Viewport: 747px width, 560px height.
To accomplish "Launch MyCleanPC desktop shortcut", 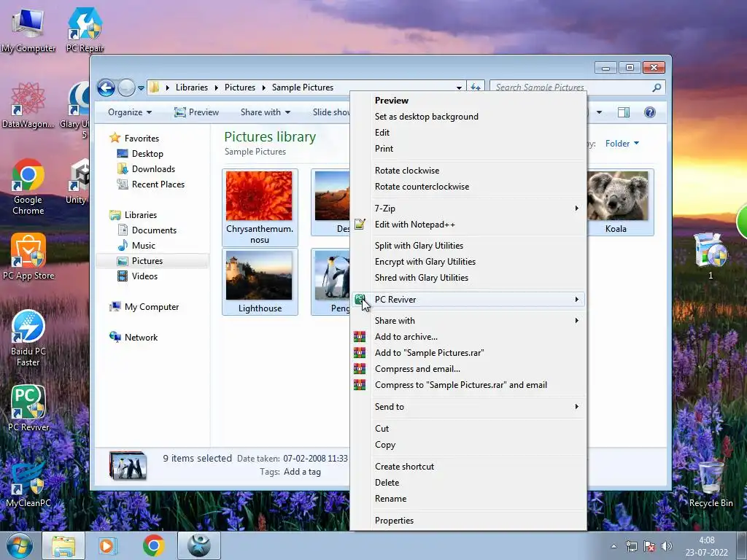I will coord(28,484).
